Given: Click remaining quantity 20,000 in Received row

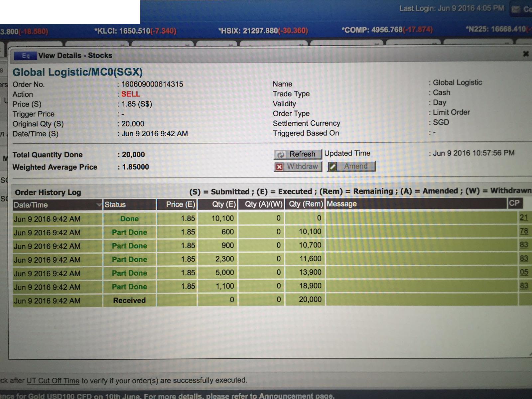Looking at the screenshot, I should (310, 300).
